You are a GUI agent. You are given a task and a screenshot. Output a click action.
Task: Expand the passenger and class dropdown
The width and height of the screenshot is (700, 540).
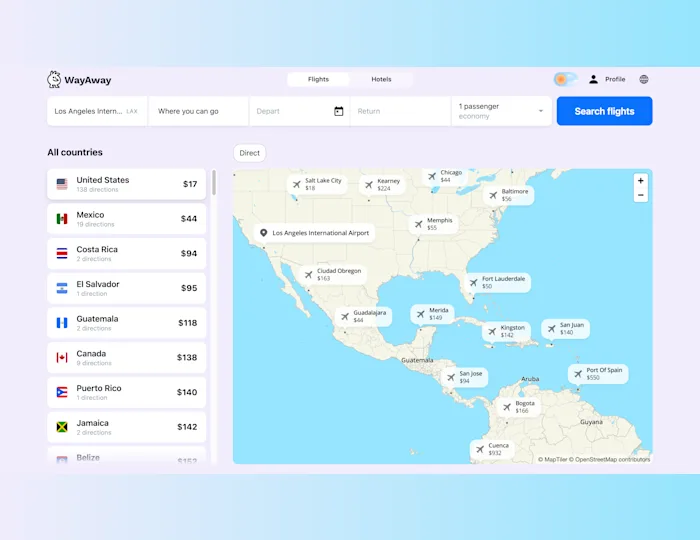(501, 111)
